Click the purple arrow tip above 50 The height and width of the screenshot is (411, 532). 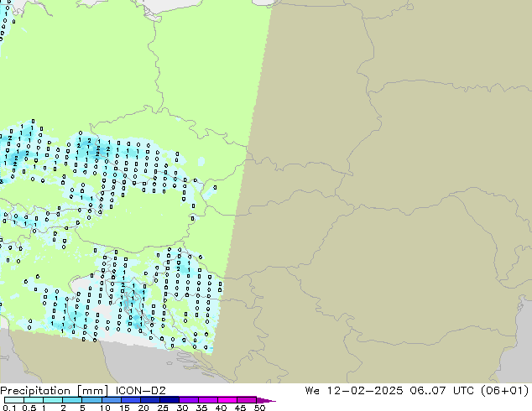click(x=266, y=400)
